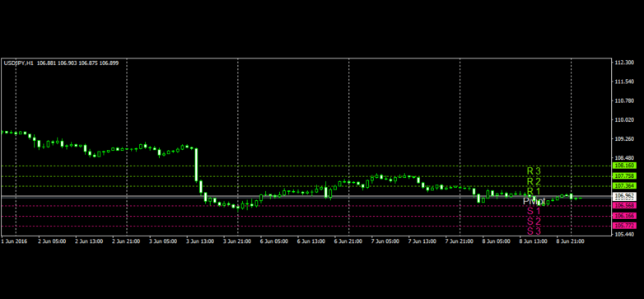Viewport: 644px width, 299px height.
Task: Select the S 3 support label
Action: tap(534, 231)
